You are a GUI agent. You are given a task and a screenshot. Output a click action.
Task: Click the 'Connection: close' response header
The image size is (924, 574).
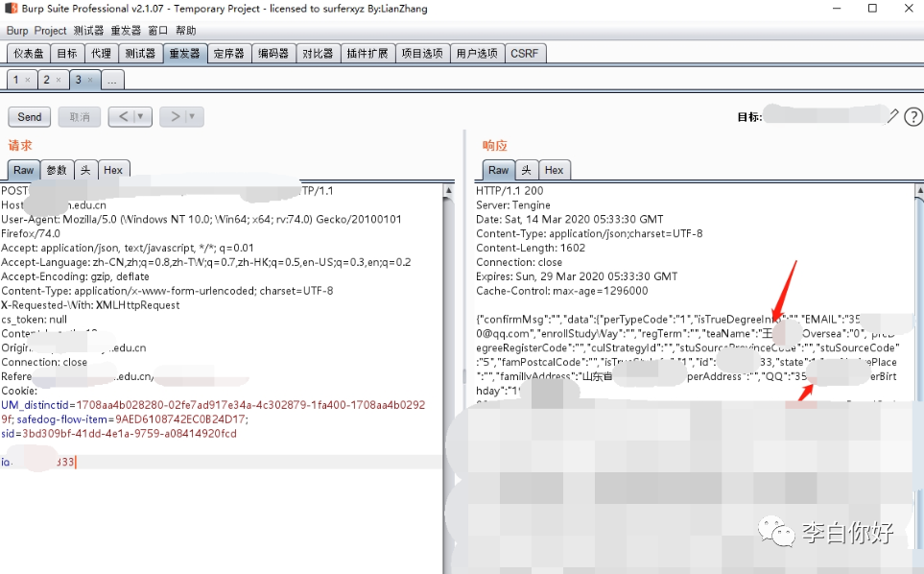[519, 262]
